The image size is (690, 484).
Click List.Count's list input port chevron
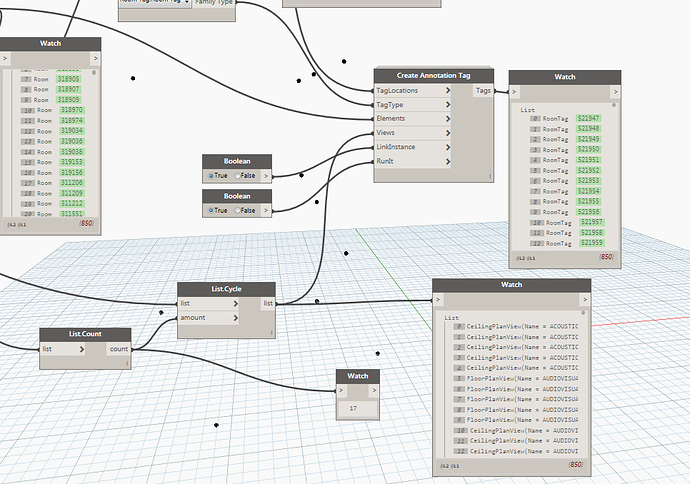click(x=82, y=349)
